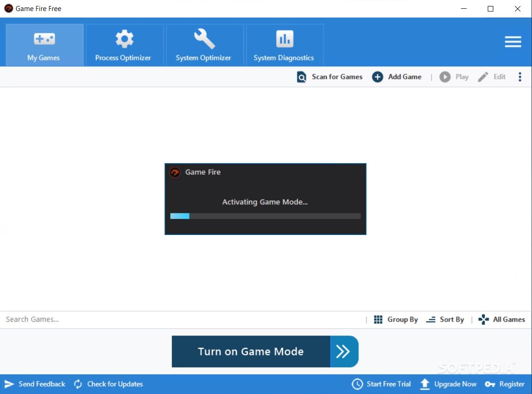Click the Activating Game Mode progress bar

tap(266, 216)
